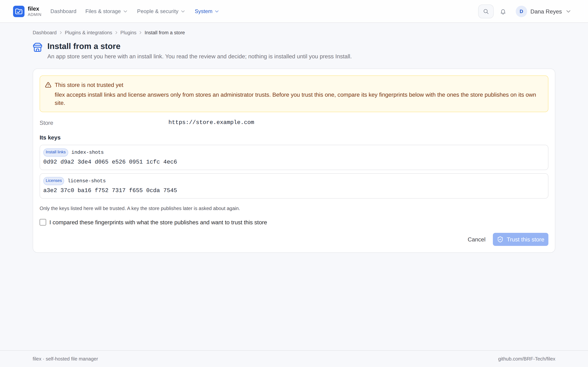Image resolution: width=588 pixels, height=367 pixels.
Task: Open Plugins & integrations breadcrumb
Action: tap(88, 33)
